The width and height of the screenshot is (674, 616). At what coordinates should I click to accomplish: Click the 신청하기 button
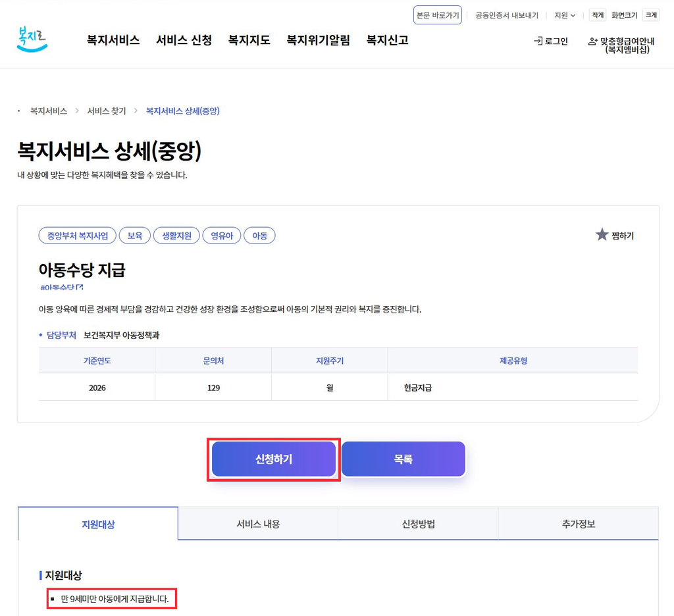click(x=274, y=459)
